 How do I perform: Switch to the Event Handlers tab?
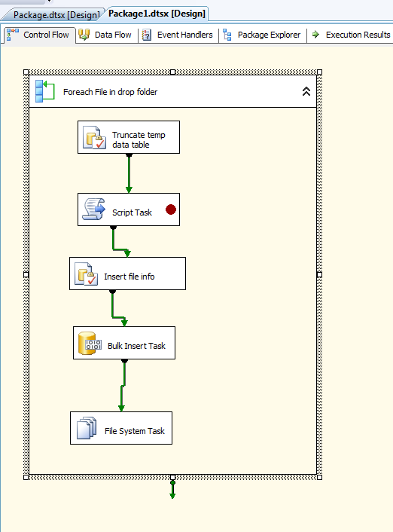[x=178, y=35]
